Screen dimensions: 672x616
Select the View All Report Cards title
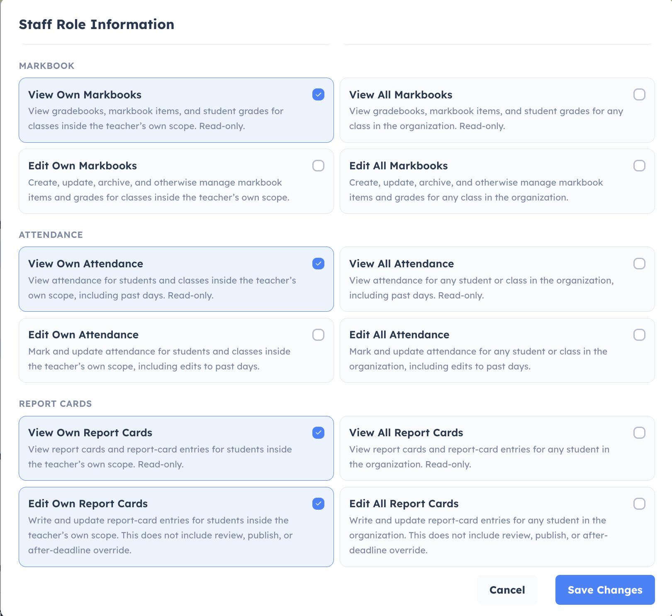[x=406, y=433]
